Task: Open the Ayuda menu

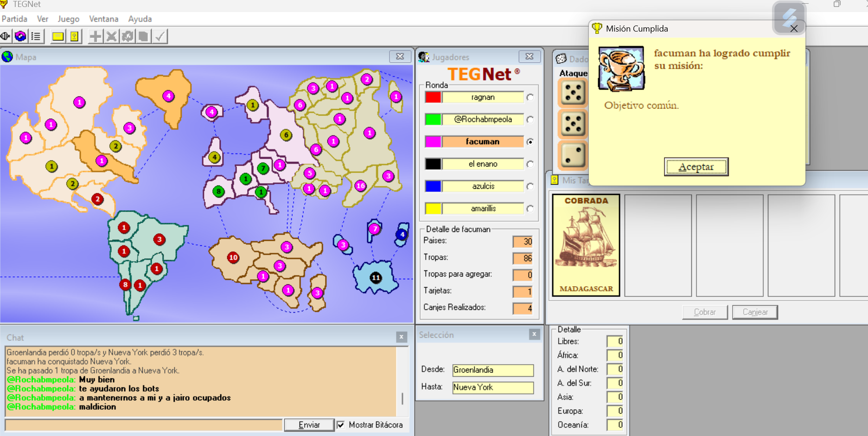Action: coord(140,19)
